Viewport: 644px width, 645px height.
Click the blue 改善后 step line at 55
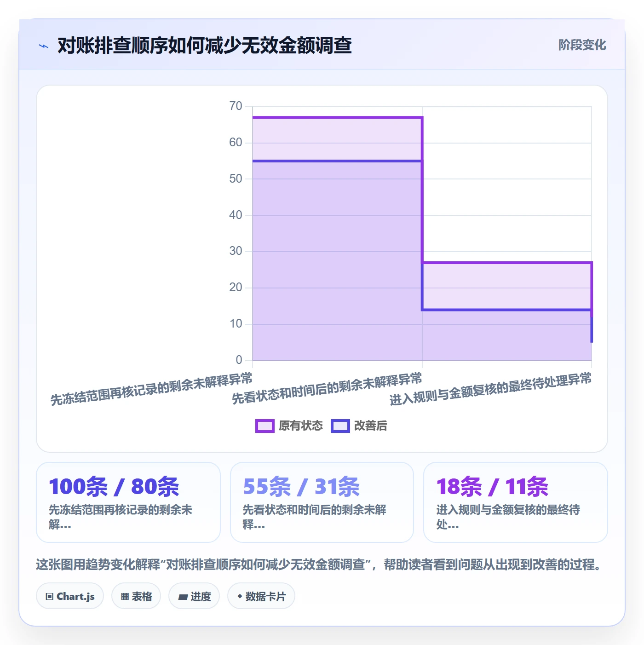(x=337, y=161)
